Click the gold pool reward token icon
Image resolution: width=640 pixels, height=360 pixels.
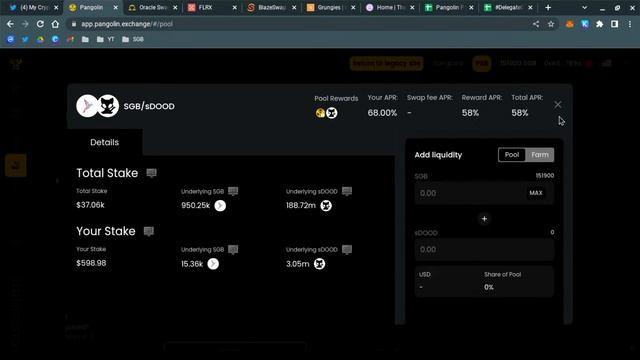coord(320,113)
